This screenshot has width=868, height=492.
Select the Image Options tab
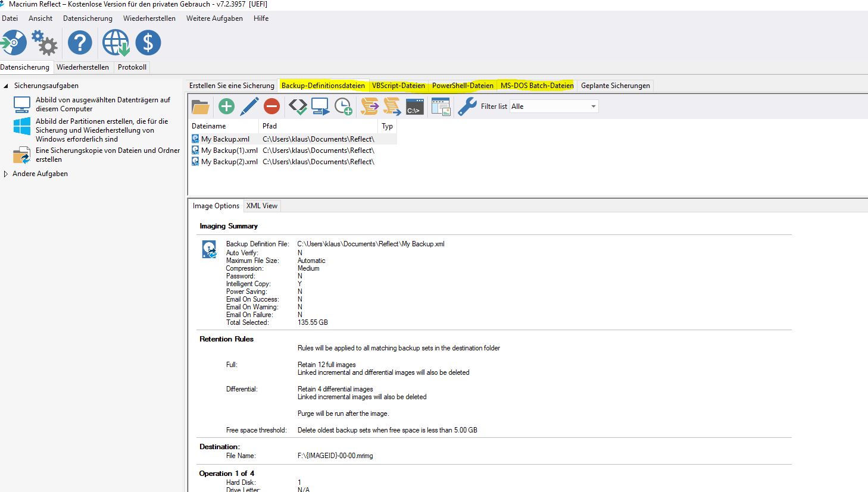(x=216, y=206)
